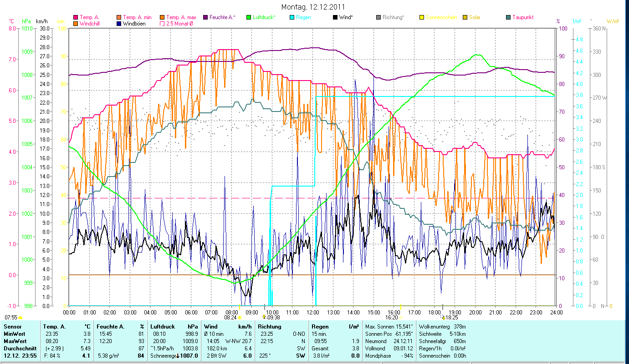Click the grey Richtung legend square
Image resolution: width=629 pixels, height=364 pixels.
[378, 17]
